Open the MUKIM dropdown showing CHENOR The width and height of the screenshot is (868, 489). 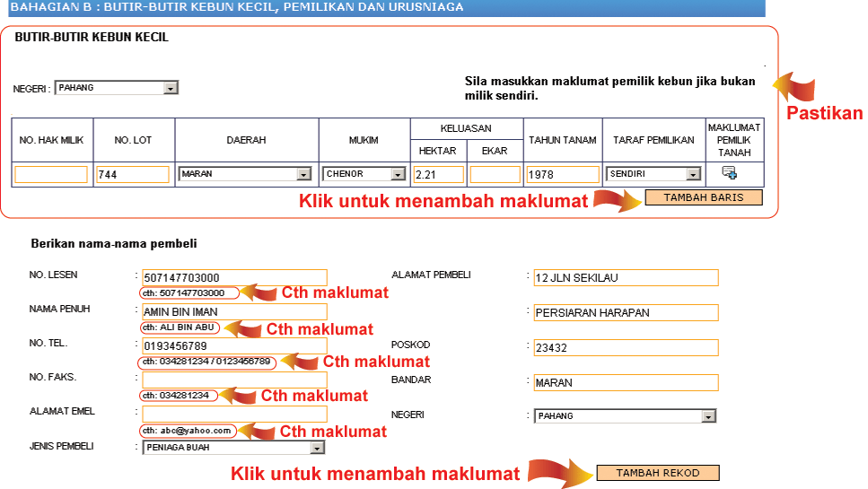364,174
